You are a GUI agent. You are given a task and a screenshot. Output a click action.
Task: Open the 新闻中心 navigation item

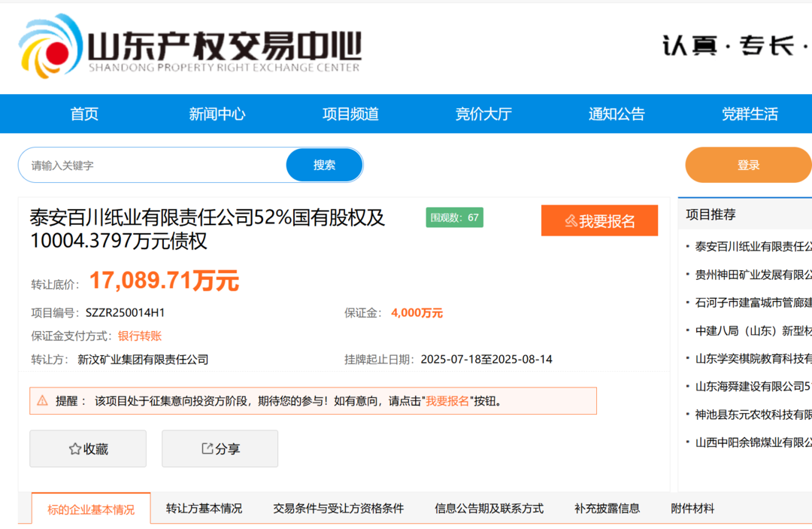click(217, 114)
